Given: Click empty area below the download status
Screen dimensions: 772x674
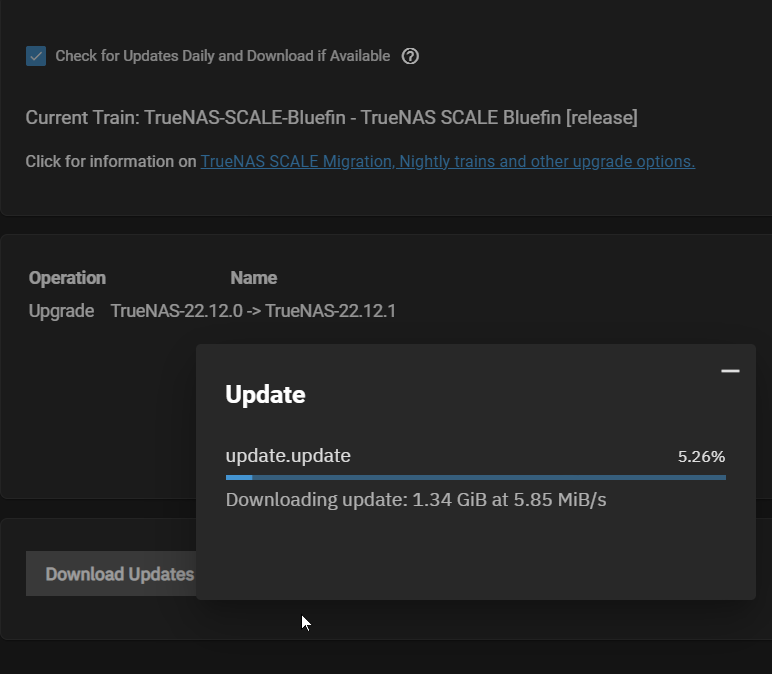Looking at the screenshot, I should (476, 554).
